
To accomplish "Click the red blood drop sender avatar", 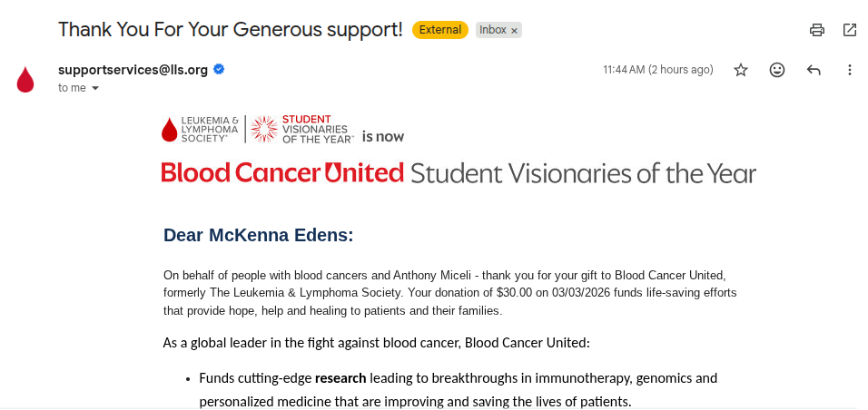I will point(25,80).
